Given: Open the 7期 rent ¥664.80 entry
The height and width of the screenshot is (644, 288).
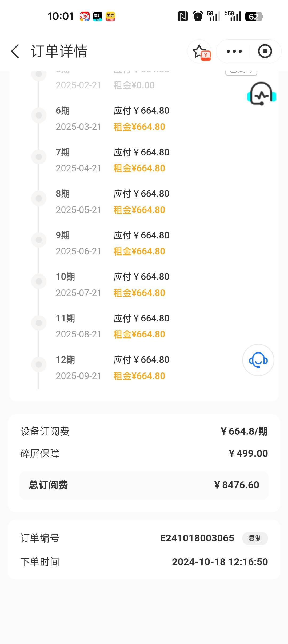Looking at the screenshot, I should [x=139, y=168].
